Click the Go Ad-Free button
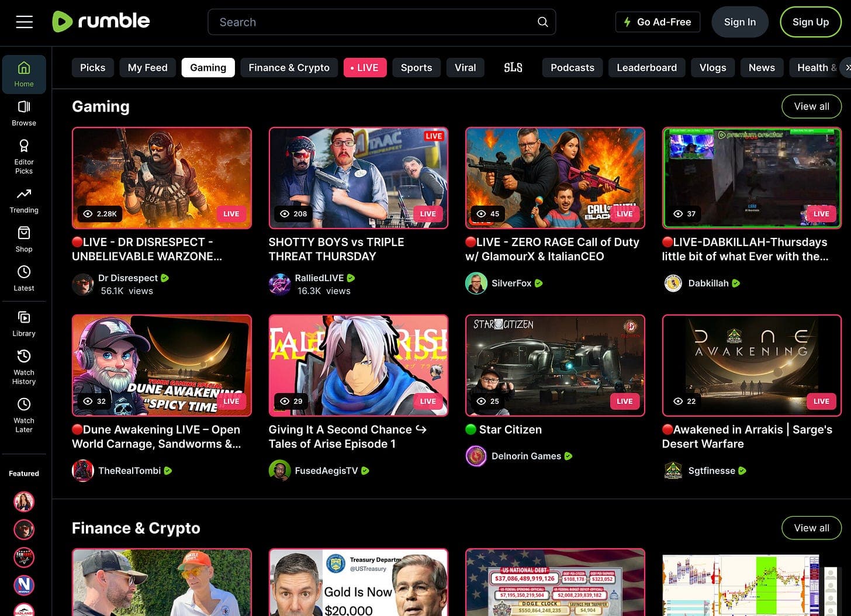The width and height of the screenshot is (851, 616). click(x=658, y=22)
